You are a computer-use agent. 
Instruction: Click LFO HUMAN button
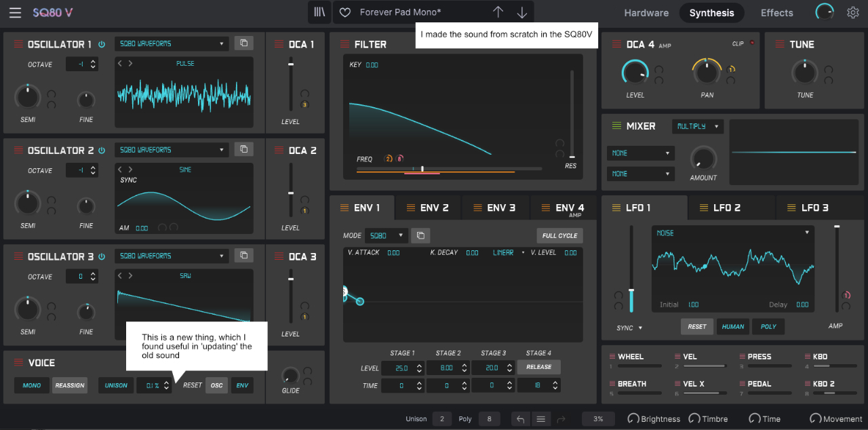pos(732,327)
